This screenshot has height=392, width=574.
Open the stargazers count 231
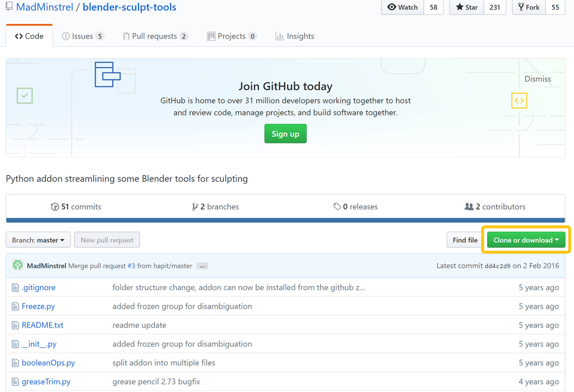pyautogui.click(x=495, y=7)
